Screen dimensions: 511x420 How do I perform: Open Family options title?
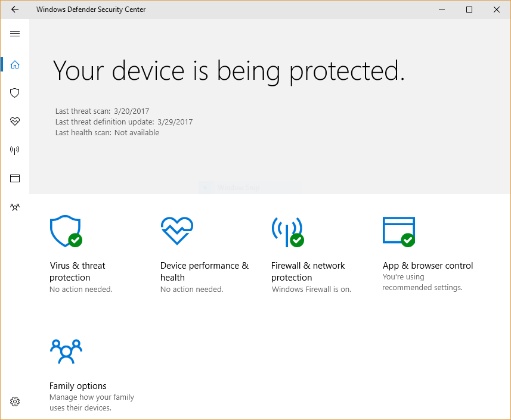point(78,386)
